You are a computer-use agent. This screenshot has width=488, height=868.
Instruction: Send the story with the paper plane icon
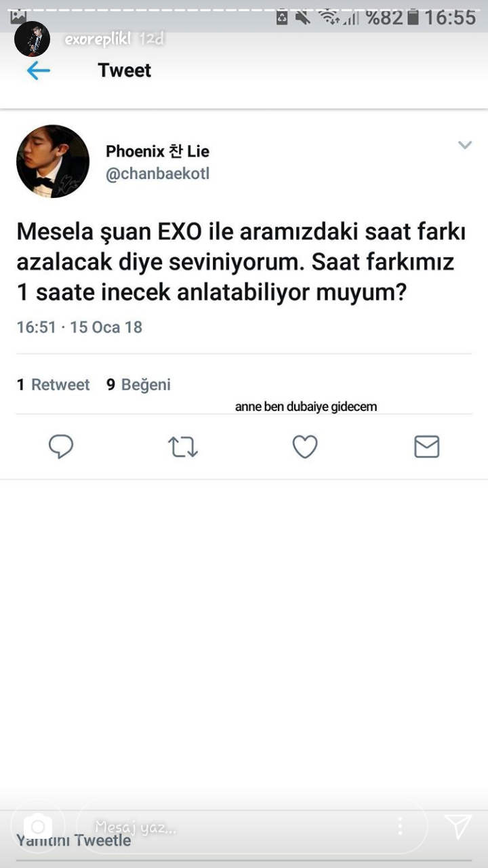tap(458, 826)
